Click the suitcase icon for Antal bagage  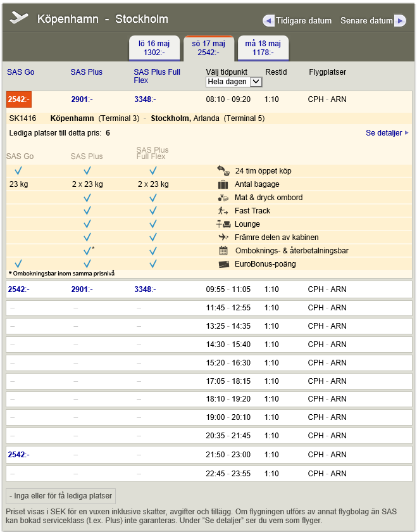(x=223, y=184)
